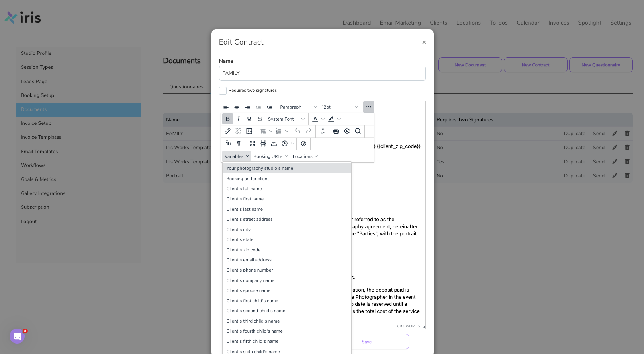
Task: Open the 12pt font size dropdown
Action: tap(340, 107)
